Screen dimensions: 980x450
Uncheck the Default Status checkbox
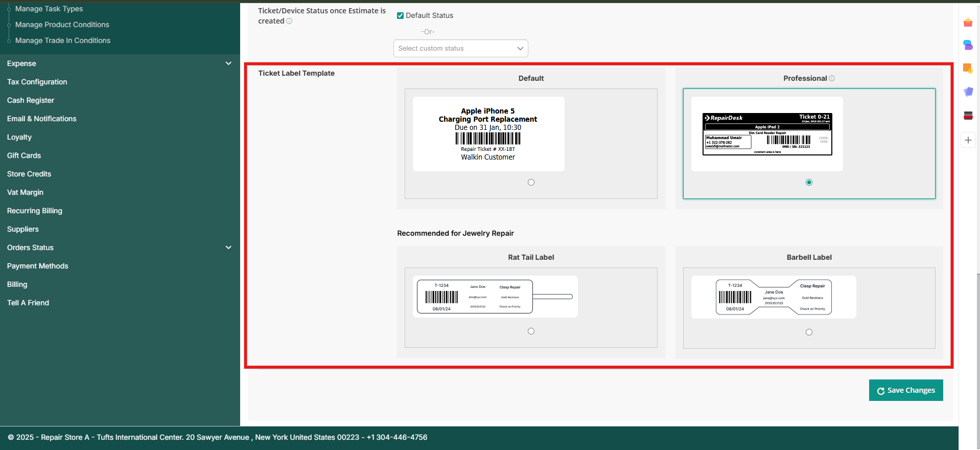pyautogui.click(x=400, y=15)
